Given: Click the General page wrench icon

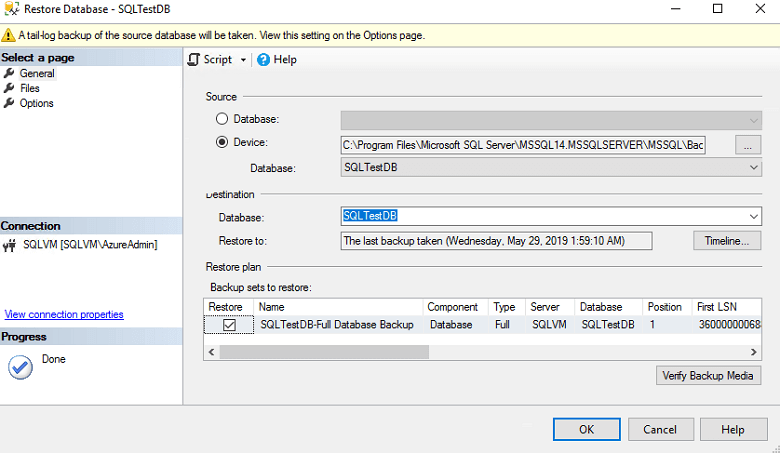Looking at the screenshot, I should (x=9, y=73).
